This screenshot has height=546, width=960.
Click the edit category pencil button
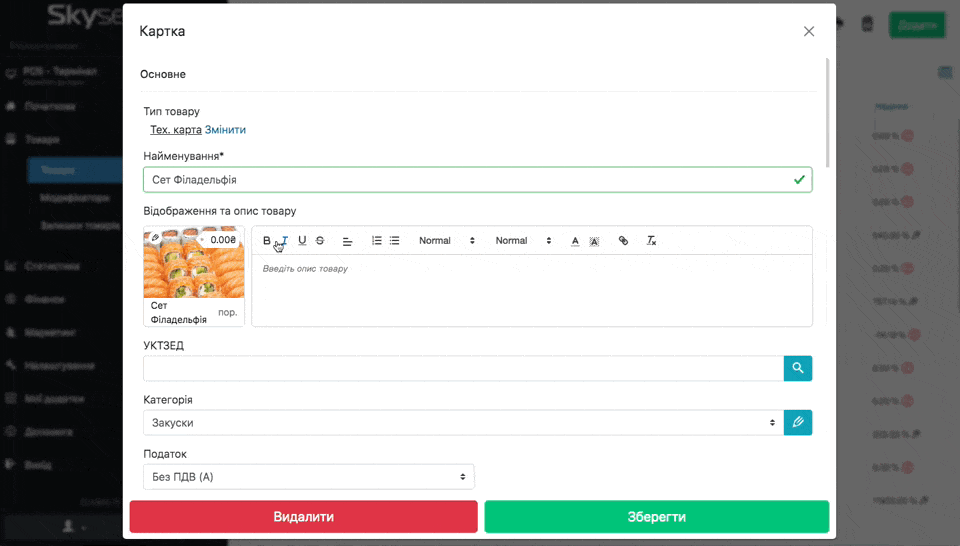click(797, 422)
